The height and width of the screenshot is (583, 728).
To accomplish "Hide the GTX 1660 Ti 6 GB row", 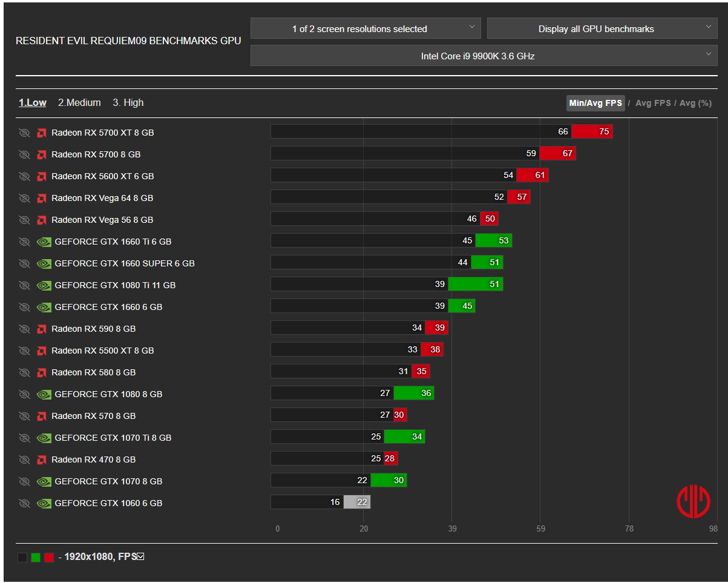I will (x=24, y=242).
